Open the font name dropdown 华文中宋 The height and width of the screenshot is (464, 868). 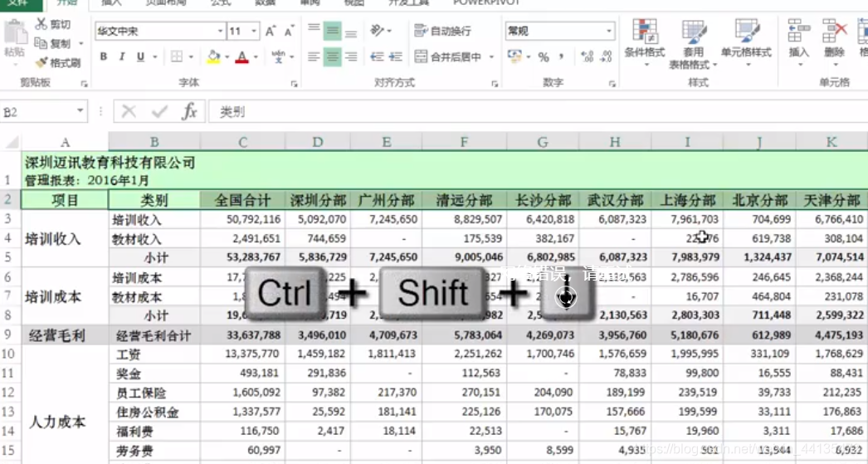[x=221, y=31]
